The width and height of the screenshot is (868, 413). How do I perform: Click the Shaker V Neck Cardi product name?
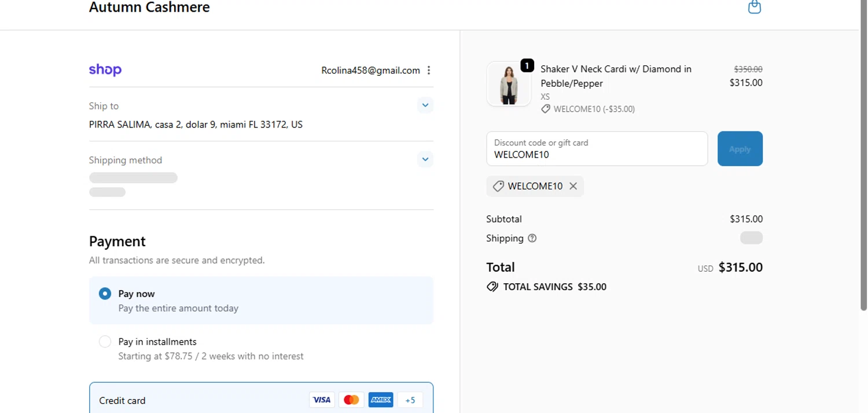click(x=616, y=76)
